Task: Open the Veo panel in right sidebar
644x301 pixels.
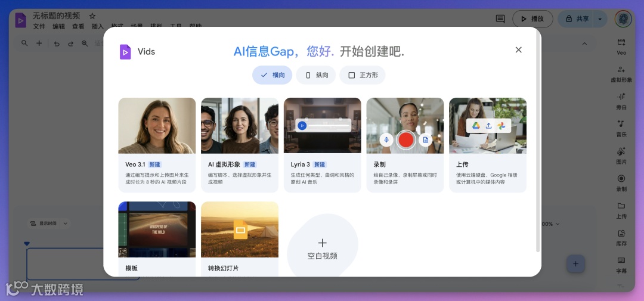Action: [621, 46]
